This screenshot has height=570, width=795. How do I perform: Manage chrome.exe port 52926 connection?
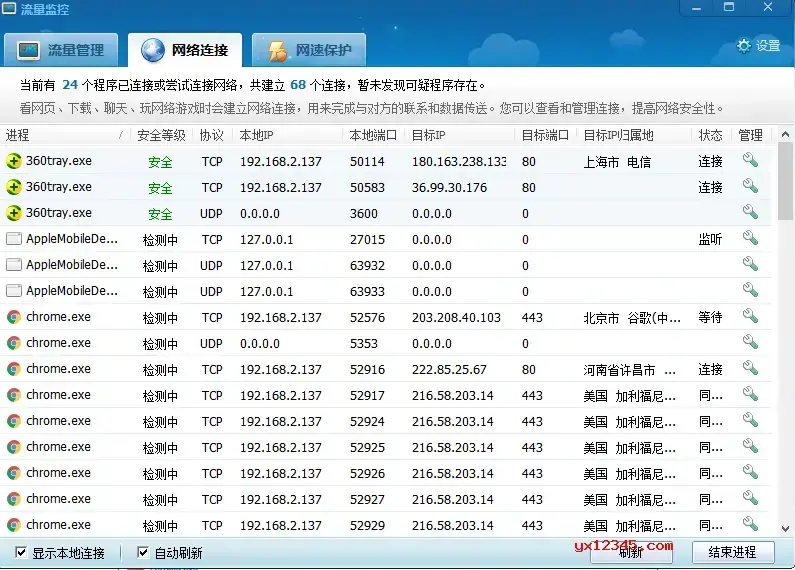[x=750, y=472]
